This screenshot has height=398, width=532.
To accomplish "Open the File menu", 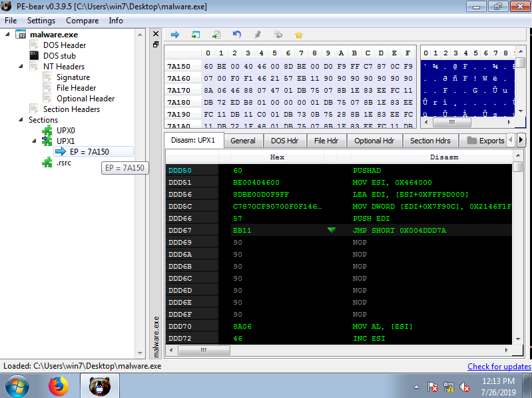I will (x=11, y=21).
